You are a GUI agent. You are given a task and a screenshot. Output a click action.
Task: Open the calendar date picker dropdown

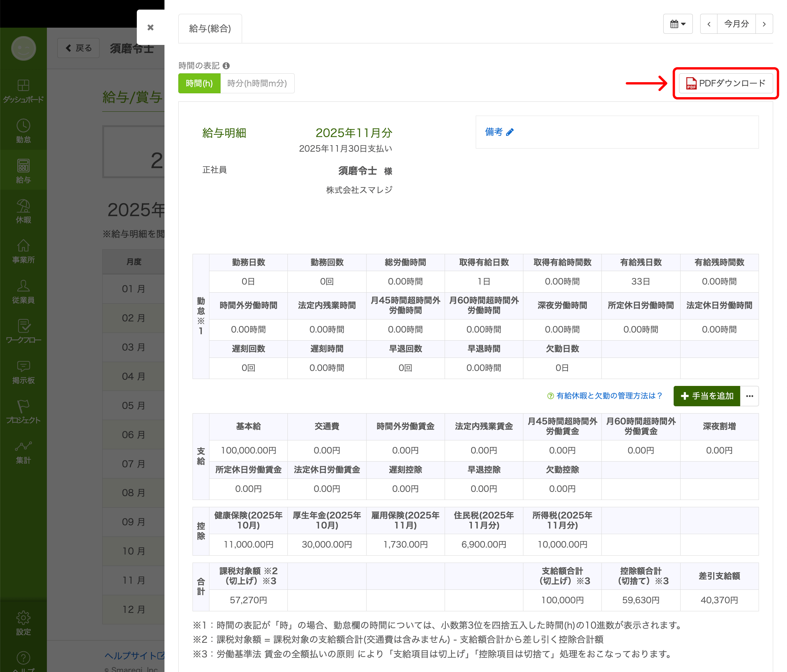tap(677, 24)
